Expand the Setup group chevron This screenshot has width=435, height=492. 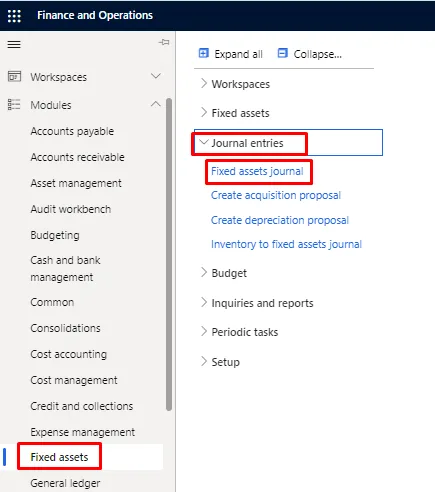point(204,361)
